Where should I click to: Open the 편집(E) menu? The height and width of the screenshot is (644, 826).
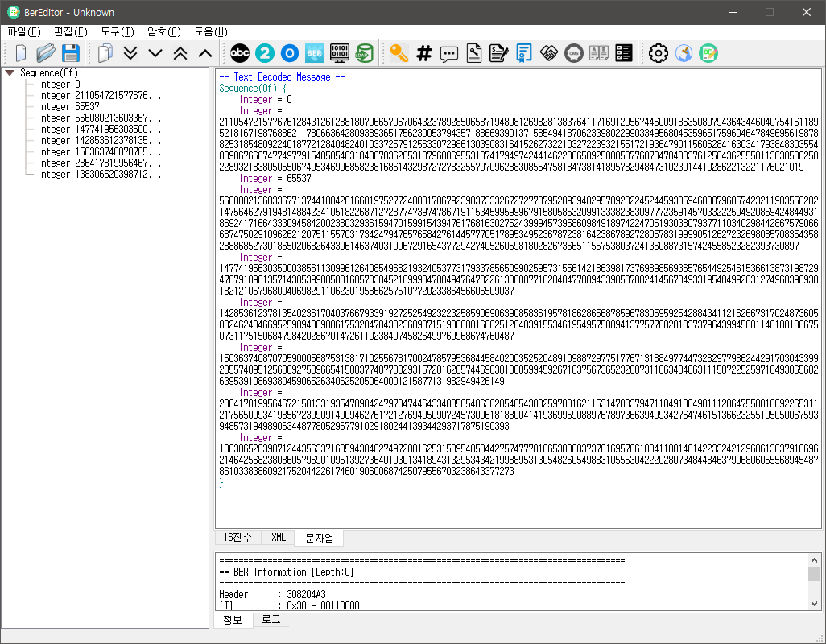71,31
